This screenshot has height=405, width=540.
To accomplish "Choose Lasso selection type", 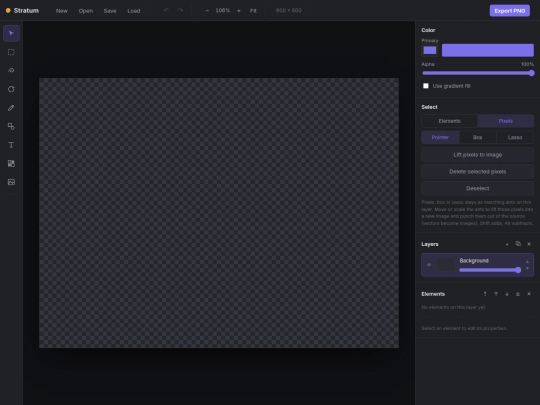I will (x=515, y=137).
